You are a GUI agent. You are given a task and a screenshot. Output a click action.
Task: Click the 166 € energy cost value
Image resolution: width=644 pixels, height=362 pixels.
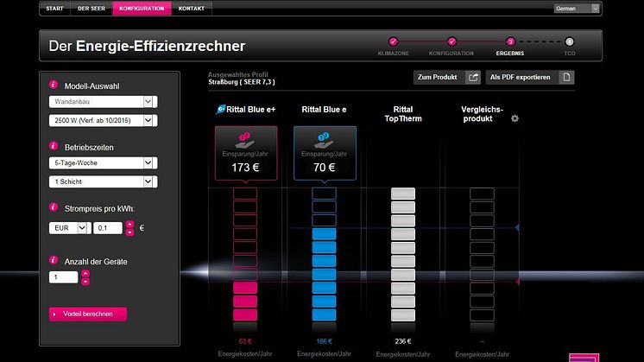pos(324,341)
